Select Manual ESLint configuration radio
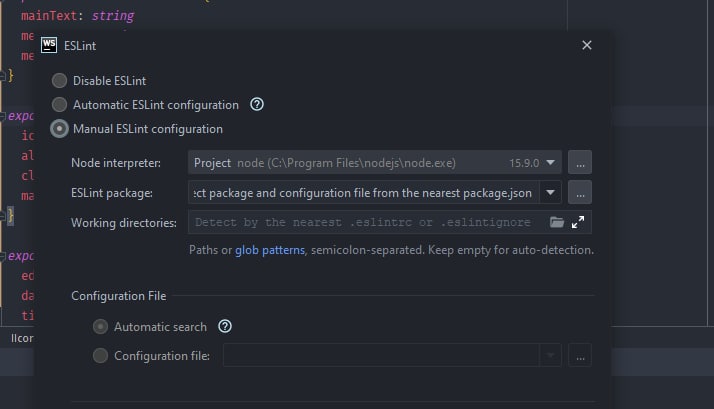The image size is (714, 409). pyautogui.click(x=60, y=129)
